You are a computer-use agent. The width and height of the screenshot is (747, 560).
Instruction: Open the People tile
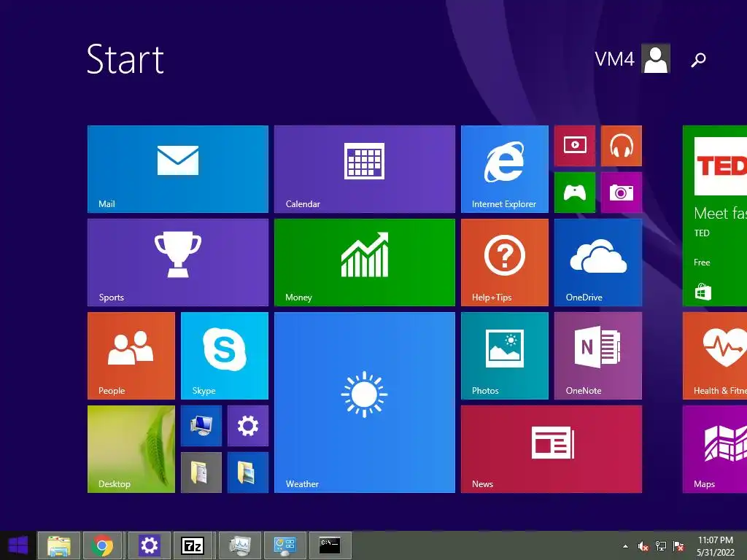131,356
